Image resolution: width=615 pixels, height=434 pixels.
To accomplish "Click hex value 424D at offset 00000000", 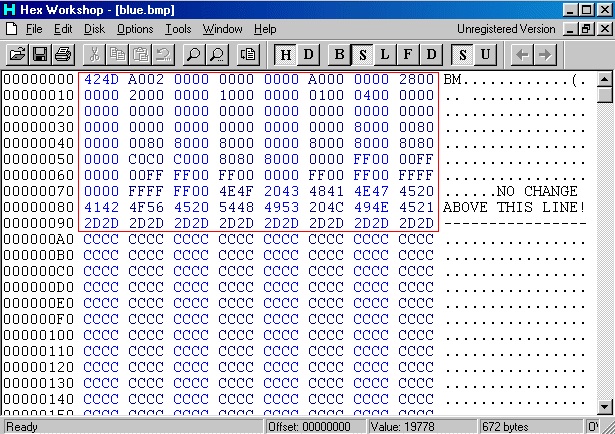I will [101, 79].
